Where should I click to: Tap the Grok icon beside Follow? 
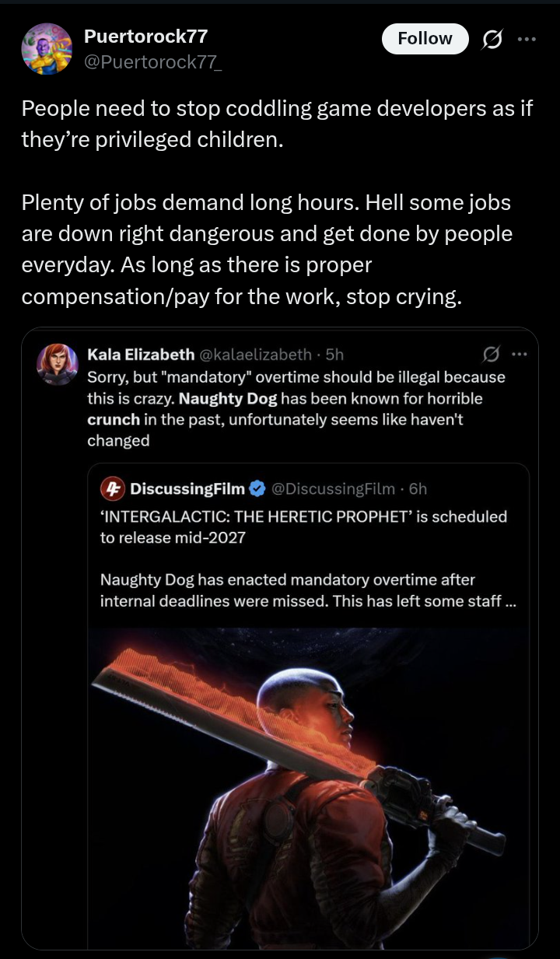click(492, 39)
